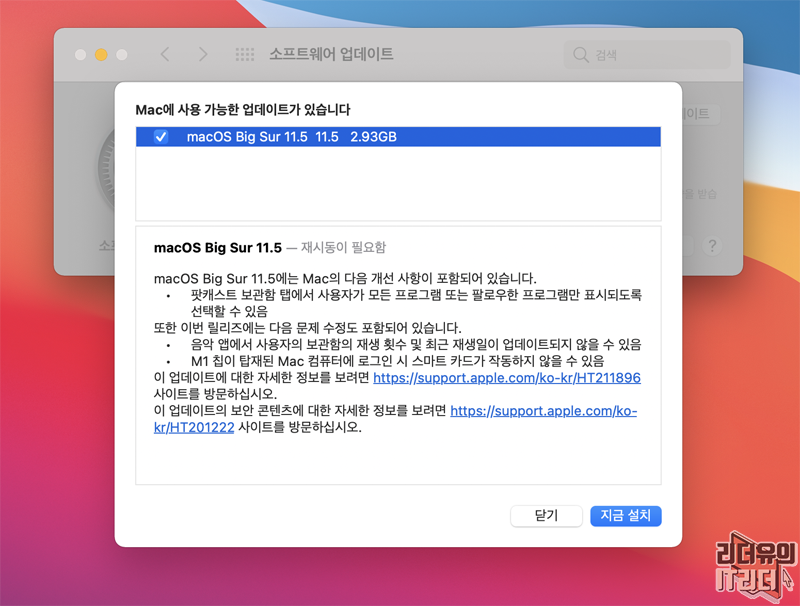The image size is (800, 606).
Task: Click the 팟캐스트 보관함 탭 bullet line
Action: pos(416,303)
